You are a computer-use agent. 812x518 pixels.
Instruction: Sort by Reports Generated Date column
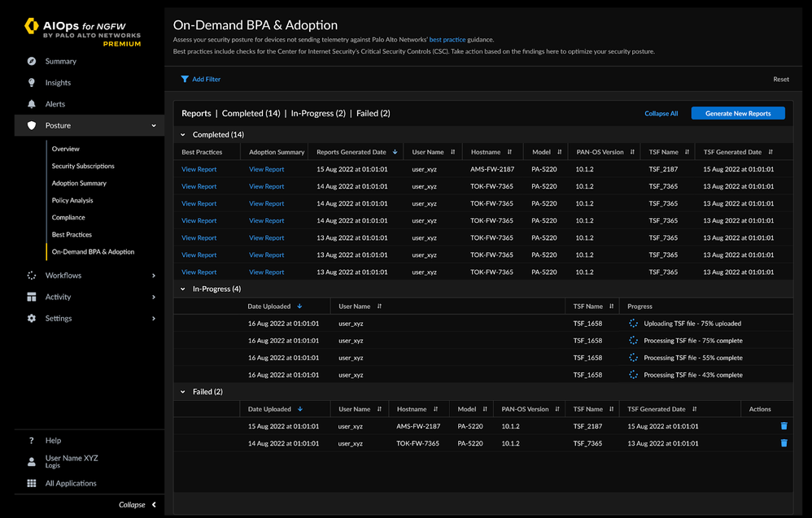pos(395,152)
